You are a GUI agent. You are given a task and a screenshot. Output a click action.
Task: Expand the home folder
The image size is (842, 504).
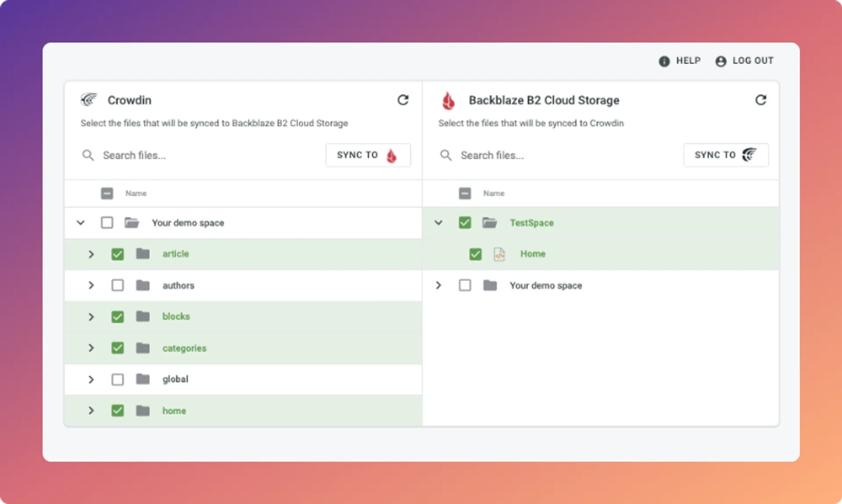91,411
